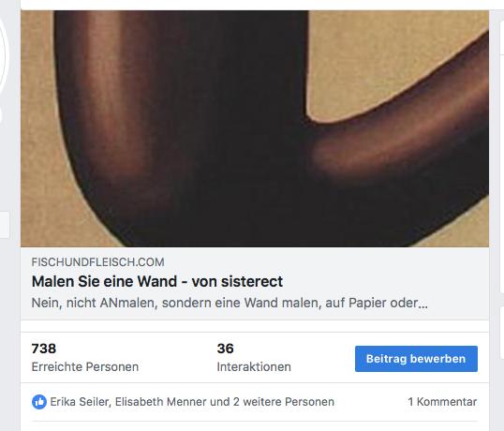This screenshot has height=431, width=504.
Task: Select the Interaktionen label
Action: coord(254,366)
